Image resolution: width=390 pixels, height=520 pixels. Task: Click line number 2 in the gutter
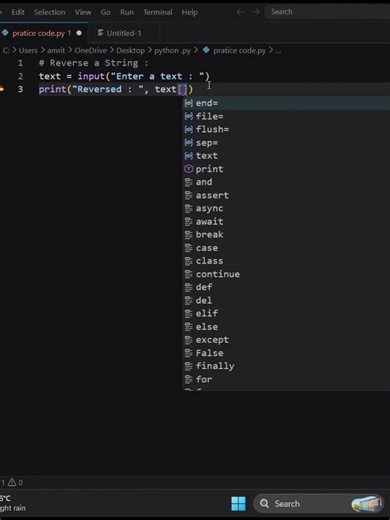[20, 76]
